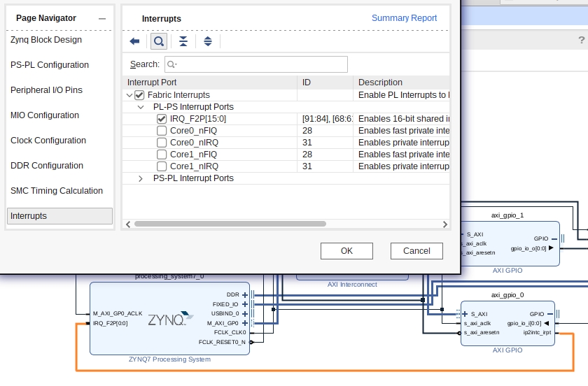Select the FCLK_CLK0 pin on ZYNQ block
Screen dimensions: 588x386
click(x=230, y=332)
